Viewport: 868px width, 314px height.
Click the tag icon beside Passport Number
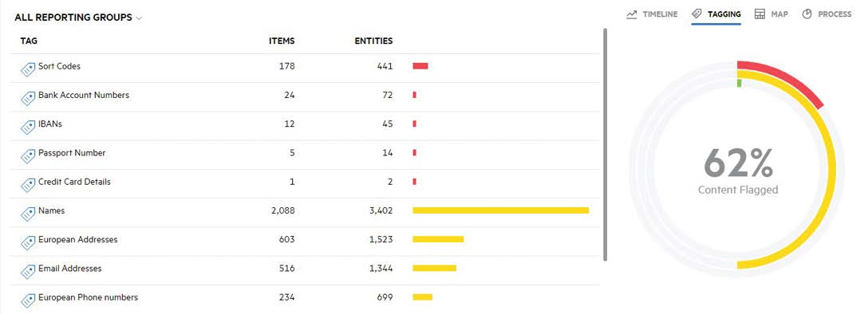pyautogui.click(x=28, y=156)
